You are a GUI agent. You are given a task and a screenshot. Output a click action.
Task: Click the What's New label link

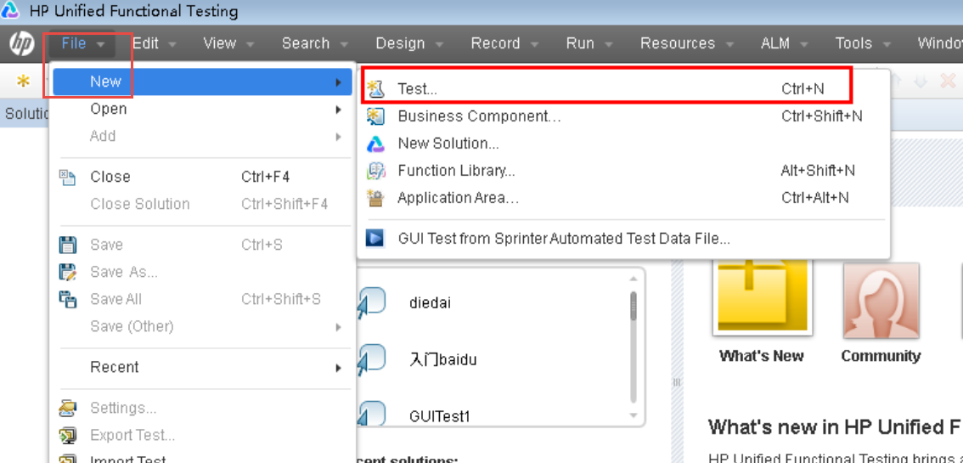tap(761, 356)
